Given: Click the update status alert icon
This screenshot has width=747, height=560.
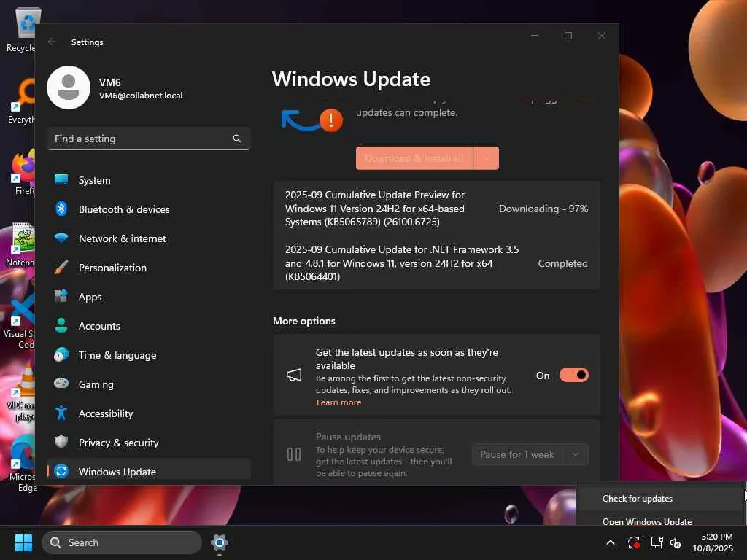Looking at the screenshot, I should coord(331,120).
